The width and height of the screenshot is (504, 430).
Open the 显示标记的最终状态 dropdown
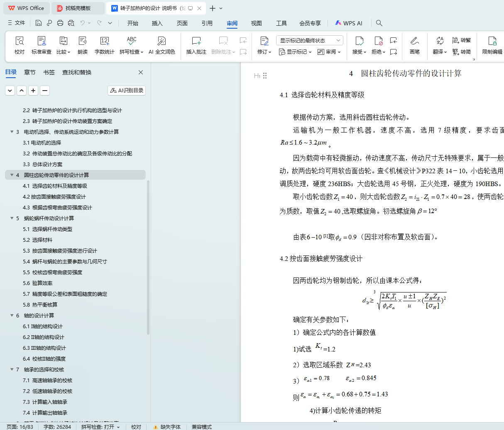[x=310, y=40]
